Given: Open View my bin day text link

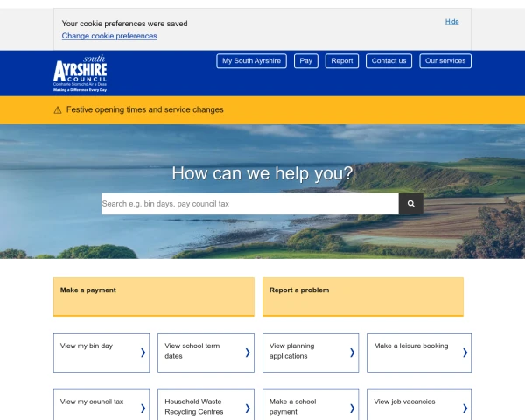Looking at the screenshot, I should pyautogui.click(x=87, y=346).
